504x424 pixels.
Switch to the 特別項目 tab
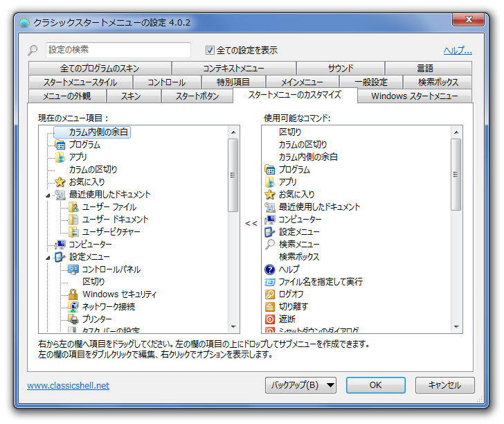tap(233, 82)
